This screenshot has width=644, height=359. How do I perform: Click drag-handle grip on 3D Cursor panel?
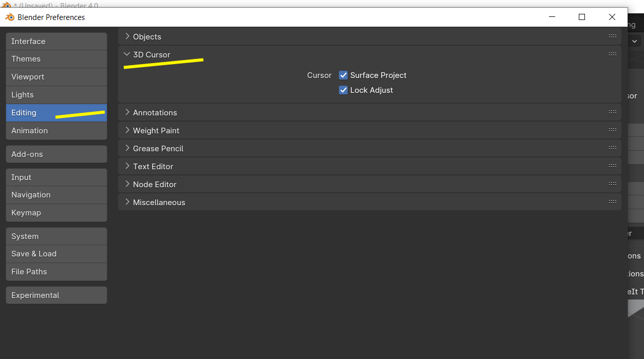coord(612,54)
